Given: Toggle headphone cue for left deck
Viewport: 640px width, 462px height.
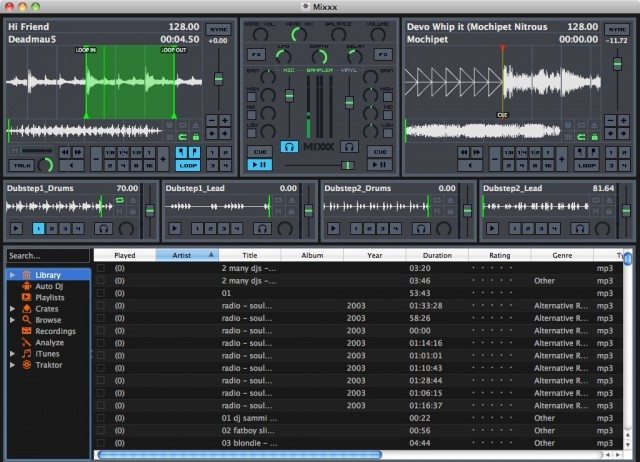Looking at the screenshot, I should 289,147.
